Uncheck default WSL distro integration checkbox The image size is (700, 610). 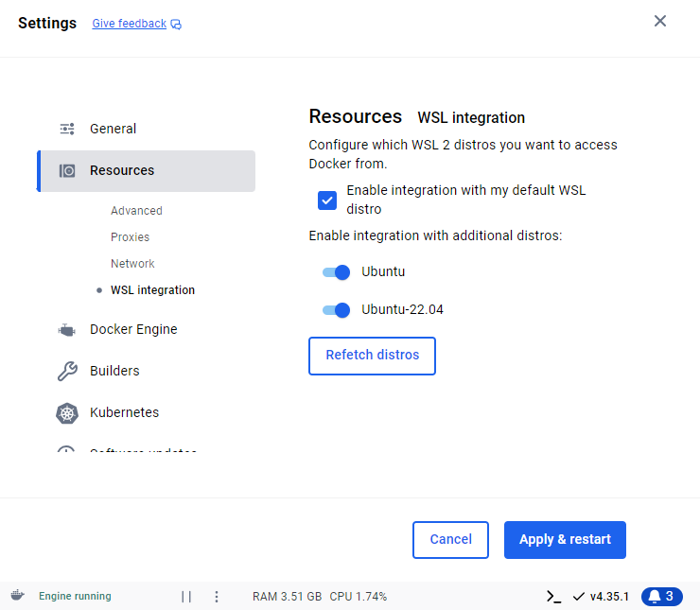(327, 200)
